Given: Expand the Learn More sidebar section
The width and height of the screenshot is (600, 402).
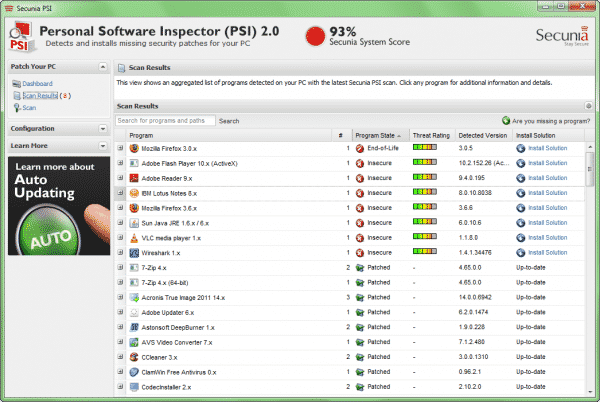Looking at the screenshot, I should pyautogui.click(x=102, y=145).
